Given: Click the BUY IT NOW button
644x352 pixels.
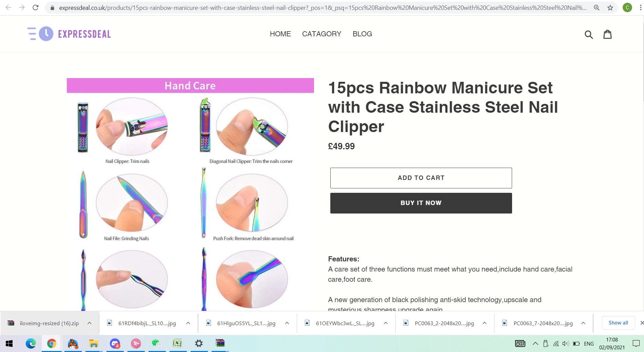Looking at the screenshot, I should coord(421,203).
